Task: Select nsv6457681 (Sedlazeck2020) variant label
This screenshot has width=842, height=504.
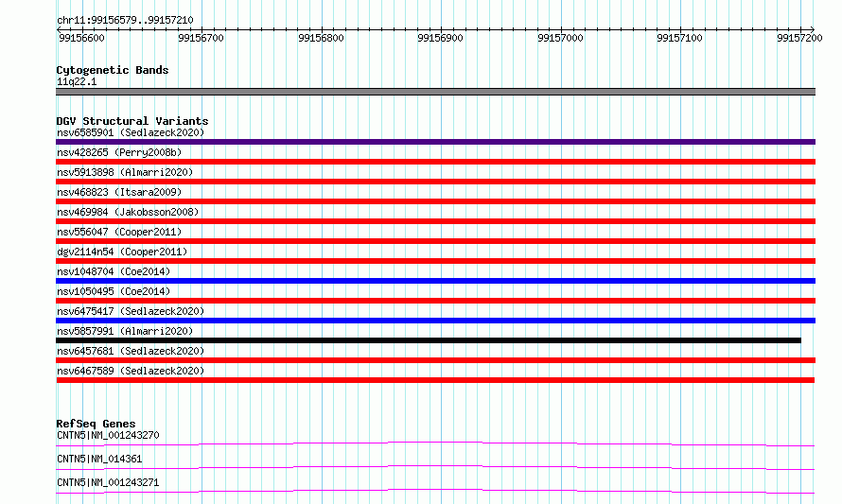Action: tap(131, 351)
